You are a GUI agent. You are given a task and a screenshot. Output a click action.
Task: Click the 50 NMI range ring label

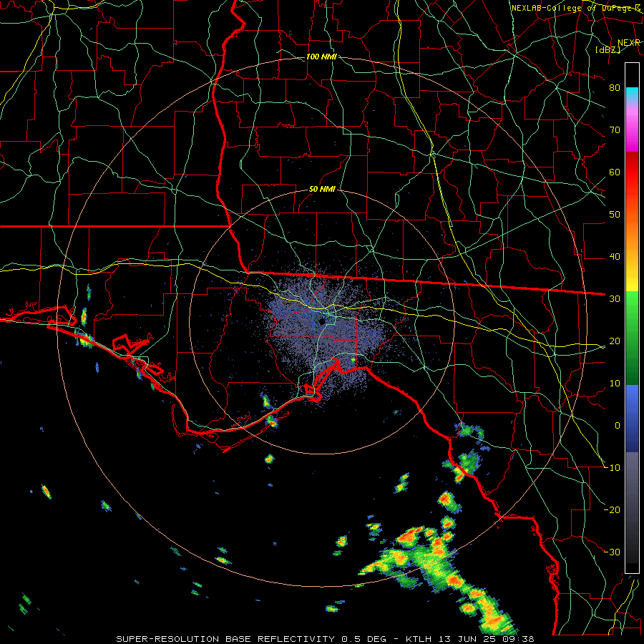323,190
